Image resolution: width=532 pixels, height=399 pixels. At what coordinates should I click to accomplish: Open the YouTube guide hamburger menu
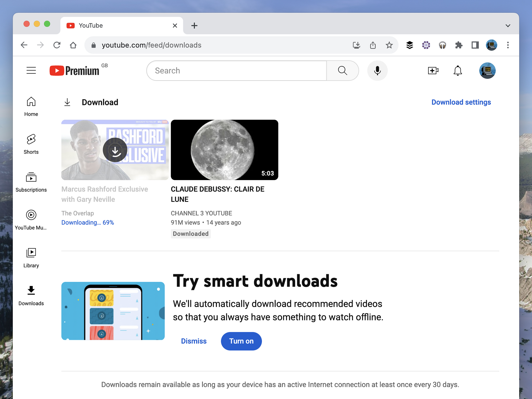[x=31, y=70]
